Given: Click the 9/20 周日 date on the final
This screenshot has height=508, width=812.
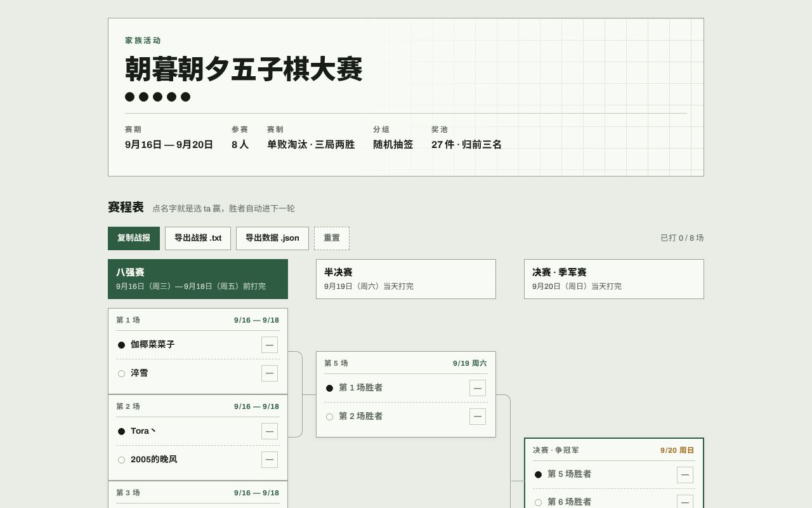Looking at the screenshot, I should point(678,450).
